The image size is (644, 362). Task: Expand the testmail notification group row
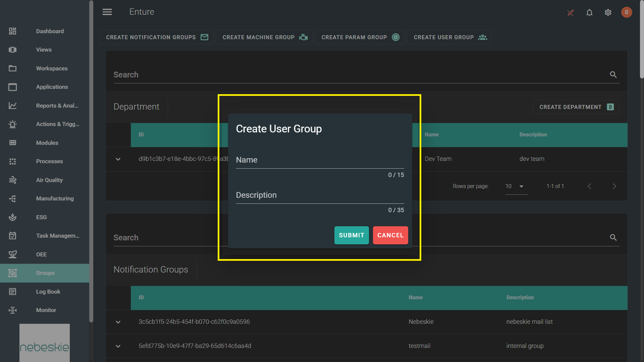pos(118,346)
